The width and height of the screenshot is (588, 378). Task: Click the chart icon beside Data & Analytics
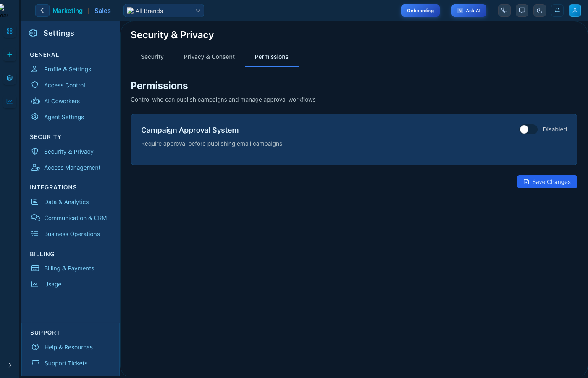point(35,202)
